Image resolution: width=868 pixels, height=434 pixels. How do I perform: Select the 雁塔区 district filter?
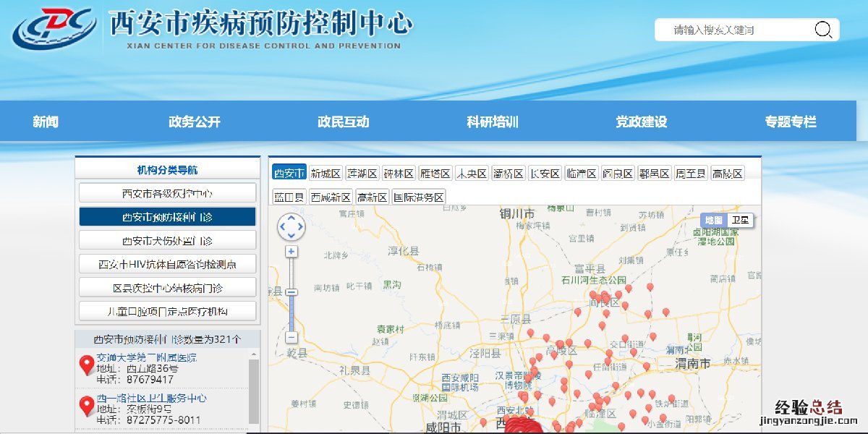tap(435, 174)
